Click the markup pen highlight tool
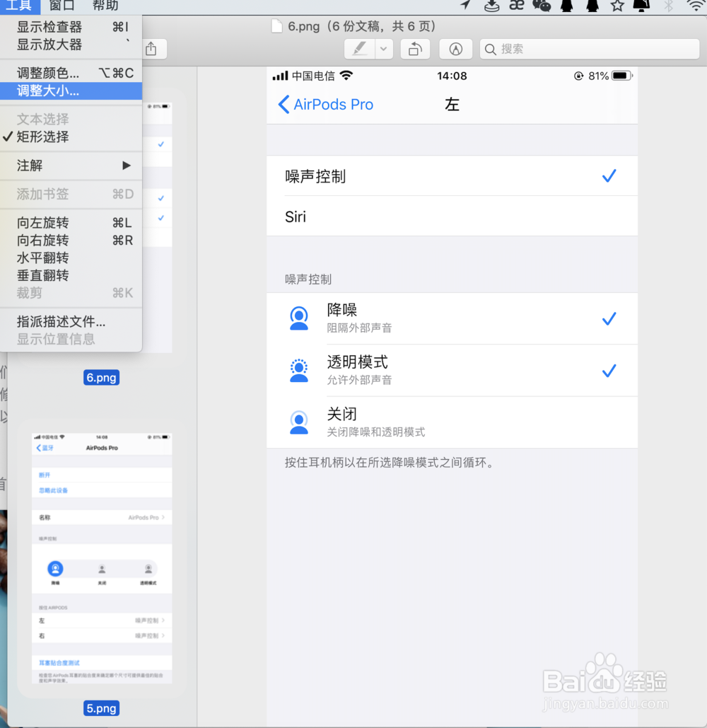The image size is (707, 728). 360,49
